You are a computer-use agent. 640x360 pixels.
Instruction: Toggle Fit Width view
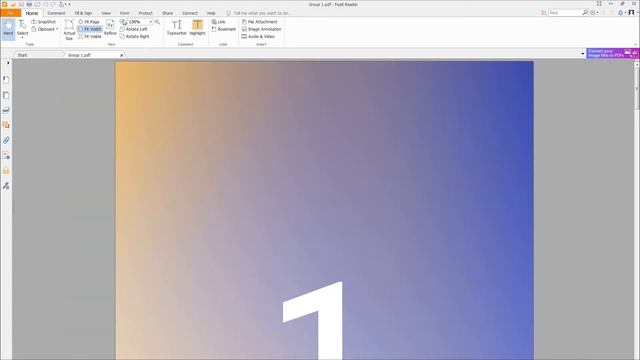click(90, 29)
